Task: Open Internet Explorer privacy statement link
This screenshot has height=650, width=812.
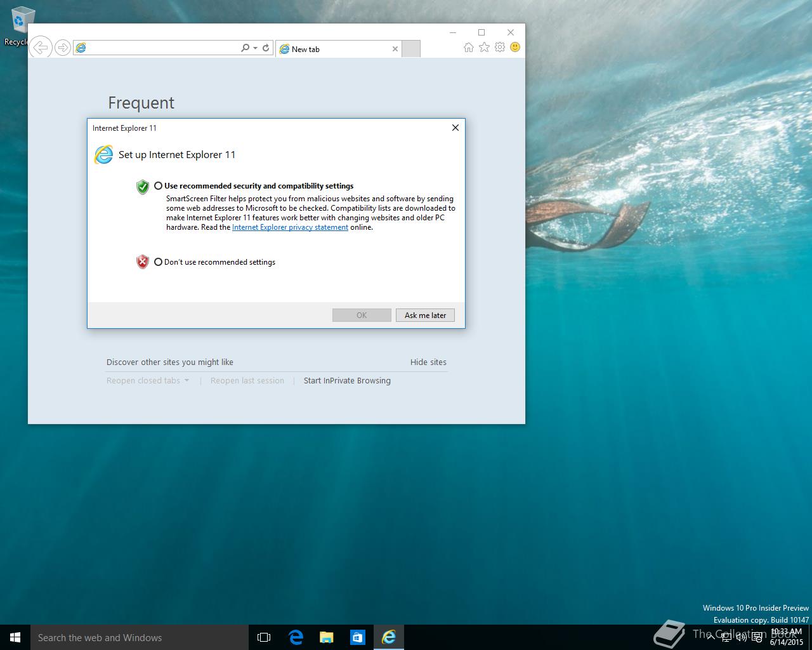Action: click(x=290, y=227)
